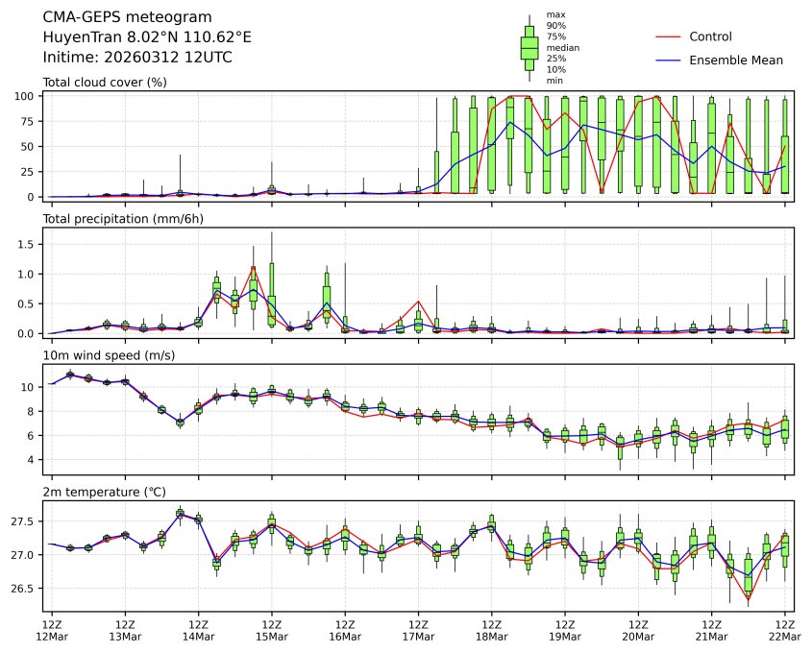Click the Initime 20260312 12UTC text

click(137, 58)
